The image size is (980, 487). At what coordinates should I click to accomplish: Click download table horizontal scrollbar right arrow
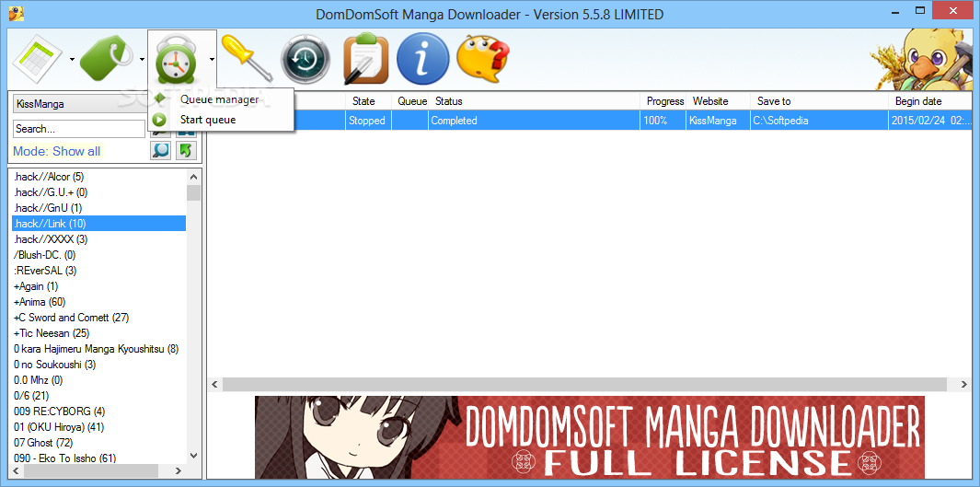click(x=965, y=383)
